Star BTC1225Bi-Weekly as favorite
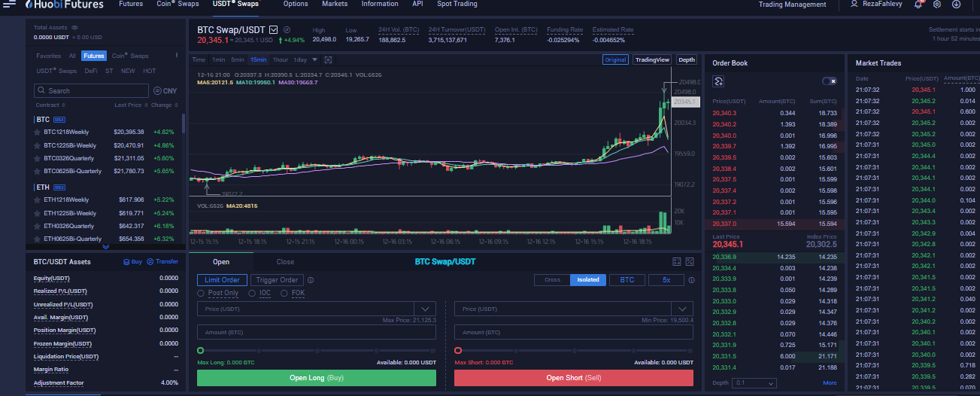The width and height of the screenshot is (980, 396). (x=37, y=145)
